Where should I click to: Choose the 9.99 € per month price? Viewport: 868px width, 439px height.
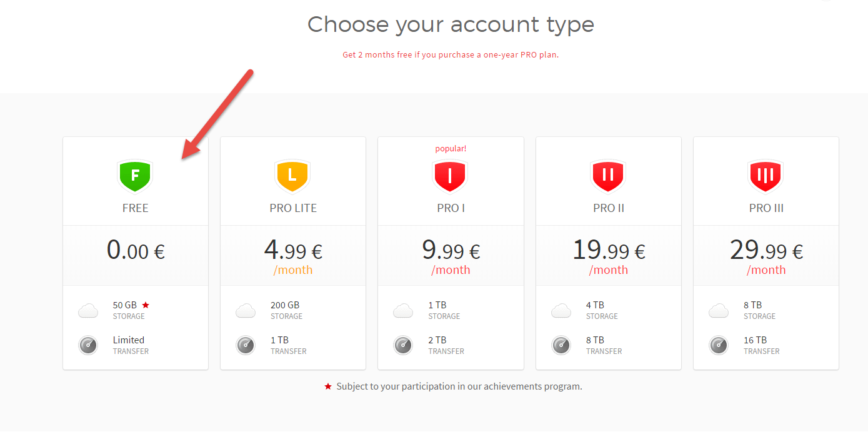tap(451, 251)
